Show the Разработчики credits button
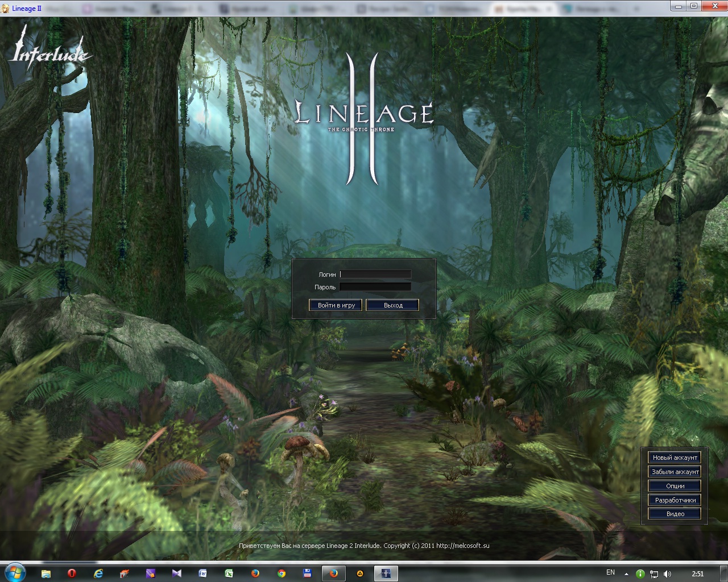 pos(675,500)
